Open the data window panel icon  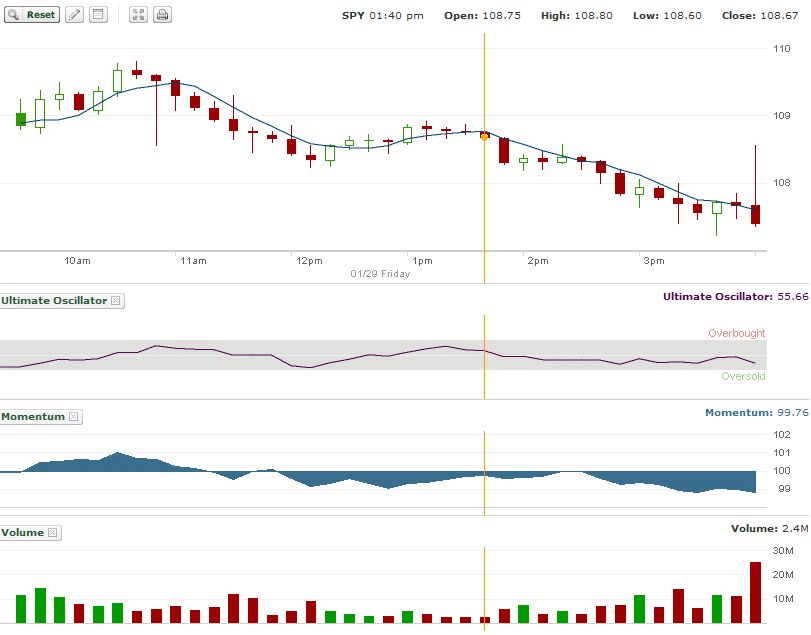click(98, 14)
